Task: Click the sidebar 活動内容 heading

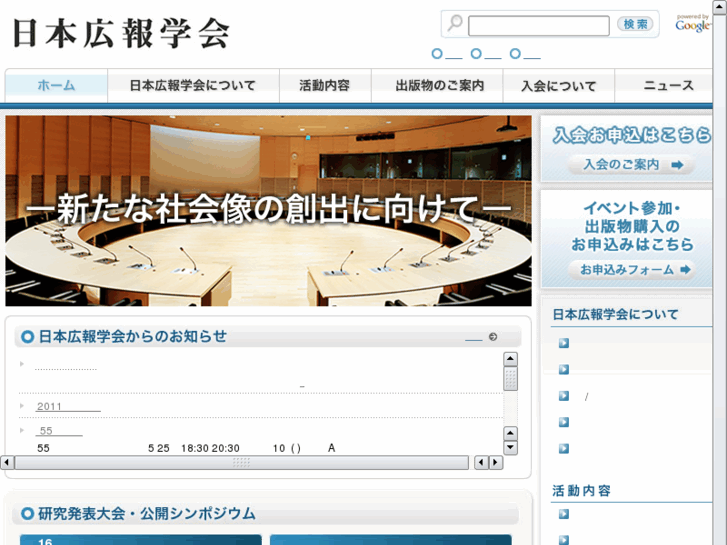Action: pos(581,491)
